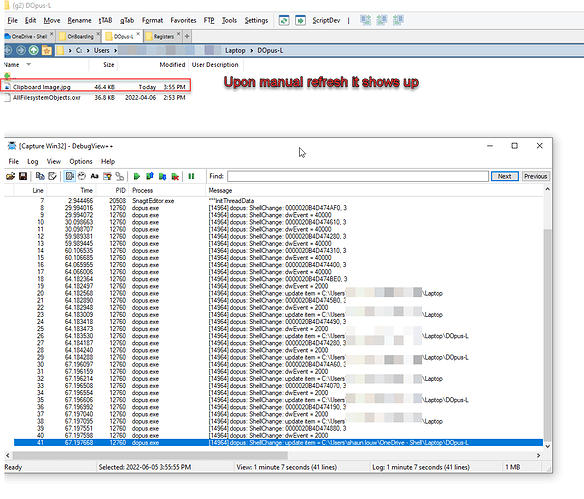This screenshot has width=584, height=499.
Task: Click the DebugView save floppy icon
Action: point(23,176)
